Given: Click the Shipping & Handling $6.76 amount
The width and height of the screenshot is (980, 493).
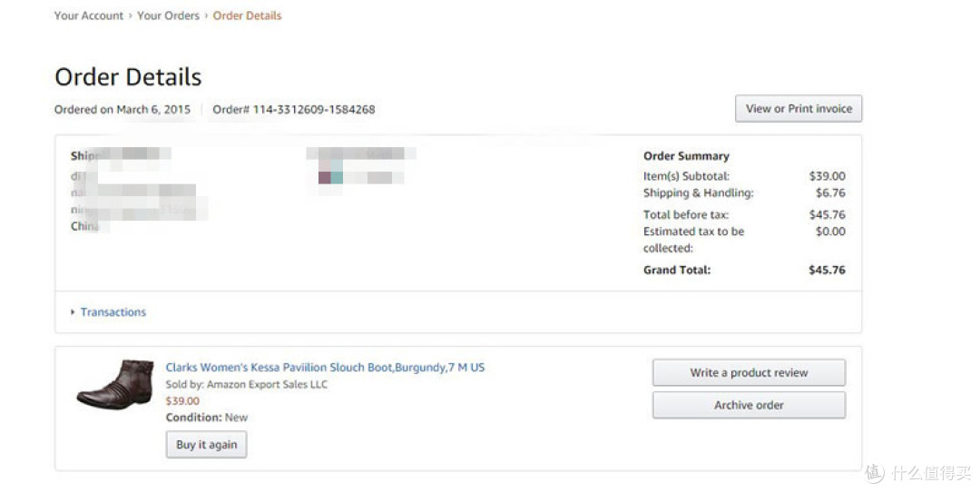Looking at the screenshot, I should click(830, 192).
